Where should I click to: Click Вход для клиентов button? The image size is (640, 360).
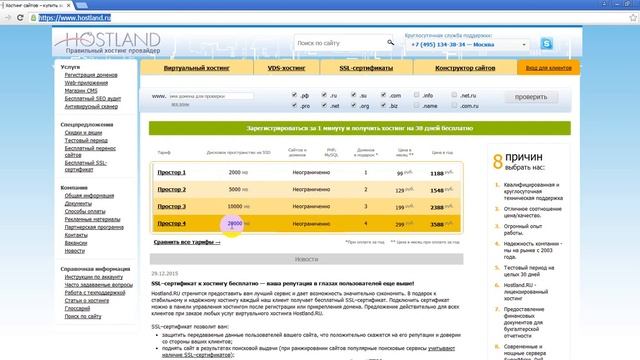[x=548, y=68]
